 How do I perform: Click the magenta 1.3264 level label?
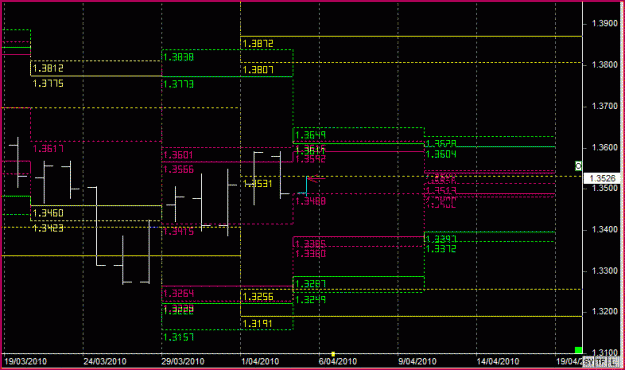click(179, 293)
